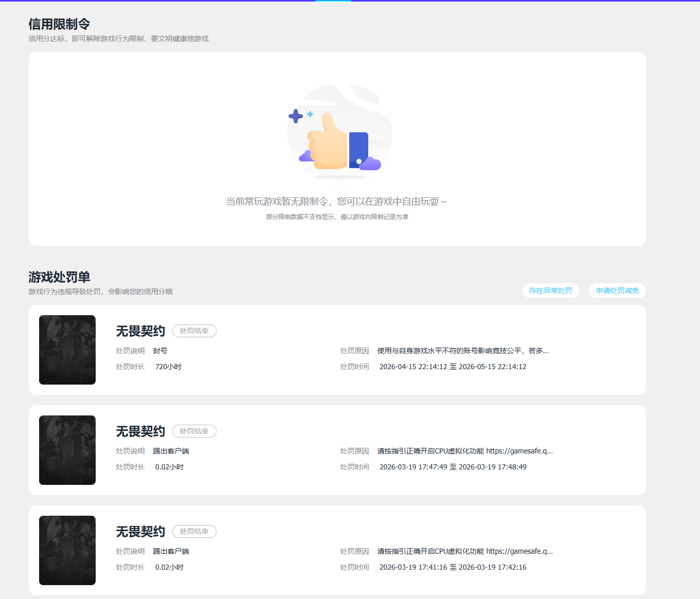Screen dimensions: 700x599
Task: Select the 720小时 duration value
Action: pos(168,367)
